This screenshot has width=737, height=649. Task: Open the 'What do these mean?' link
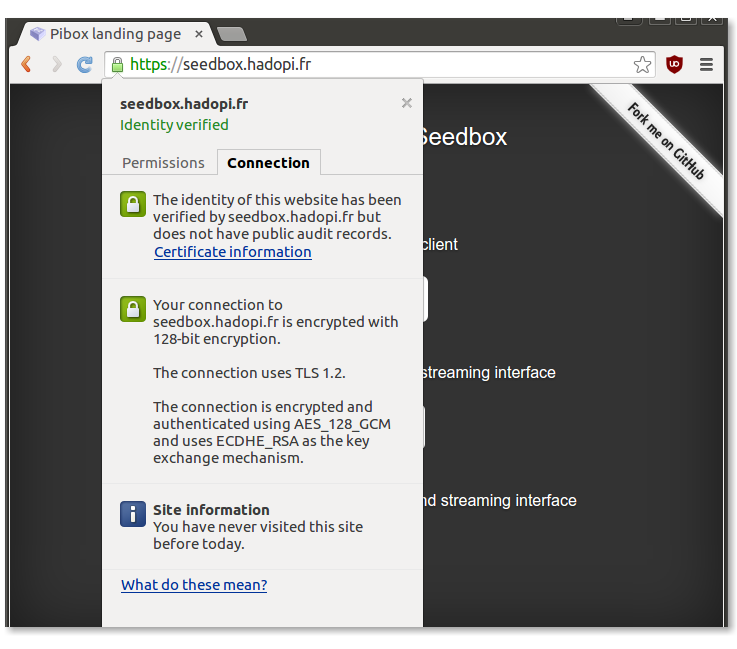(x=194, y=585)
